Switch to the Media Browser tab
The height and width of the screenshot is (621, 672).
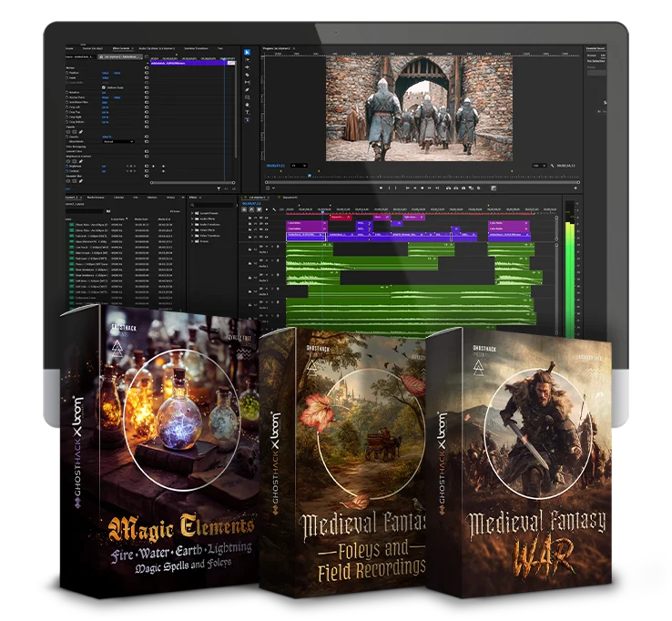coord(96,198)
